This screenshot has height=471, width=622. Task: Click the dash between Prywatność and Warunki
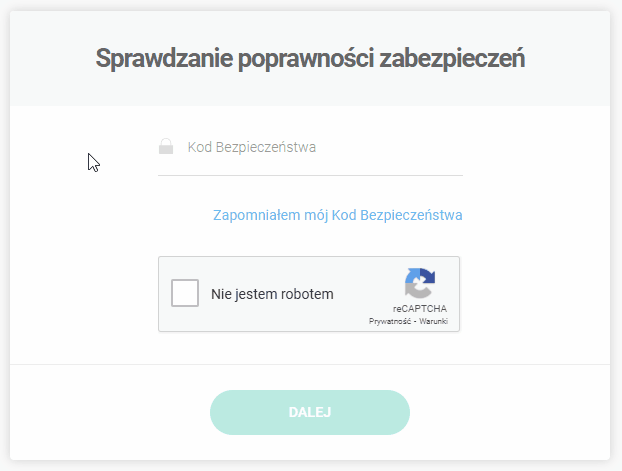415,322
